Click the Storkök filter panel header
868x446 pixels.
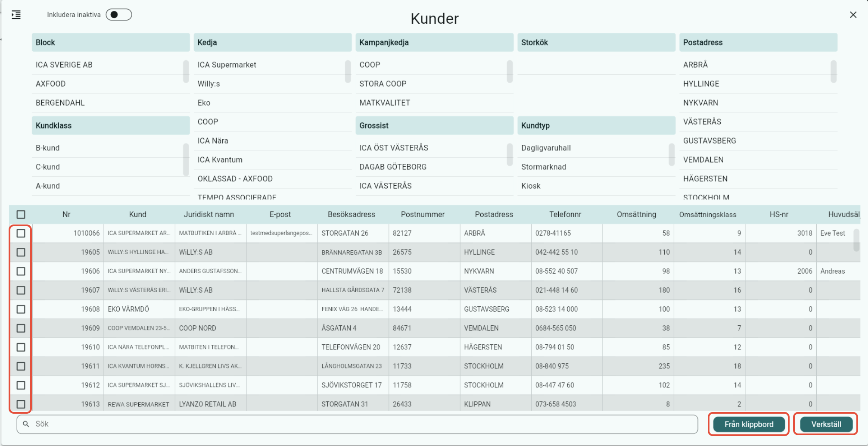[597, 42]
